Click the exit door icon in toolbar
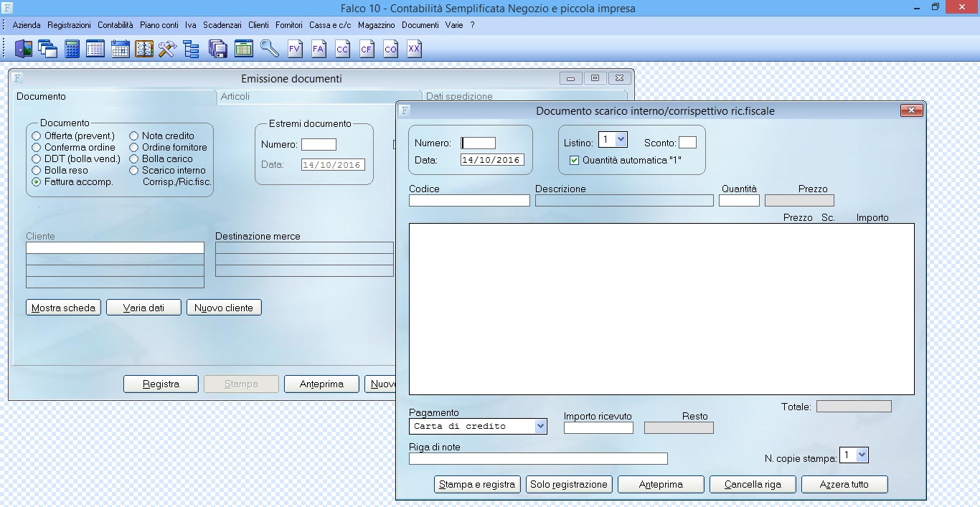Image resolution: width=980 pixels, height=507 pixels. (x=24, y=49)
